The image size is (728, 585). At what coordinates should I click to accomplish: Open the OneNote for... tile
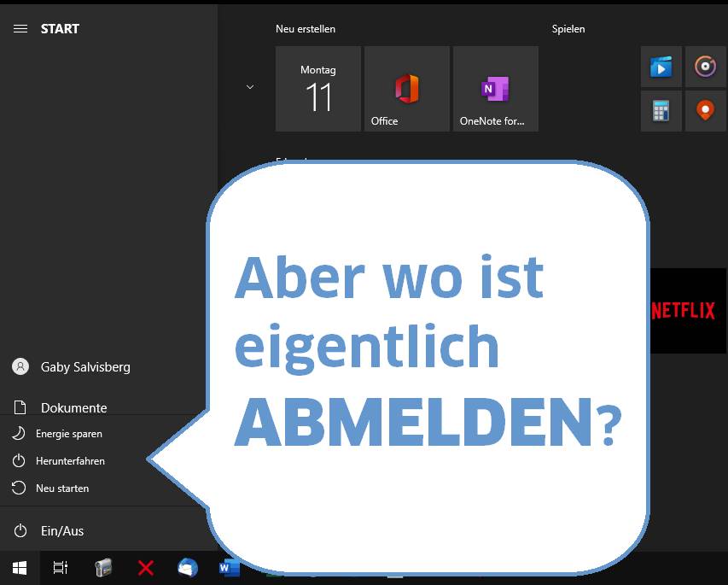click(x=495, y=89)
